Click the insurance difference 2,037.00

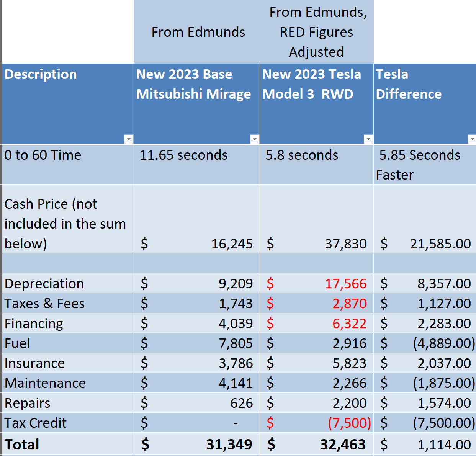pyautogui.click(x=444, y=363)
